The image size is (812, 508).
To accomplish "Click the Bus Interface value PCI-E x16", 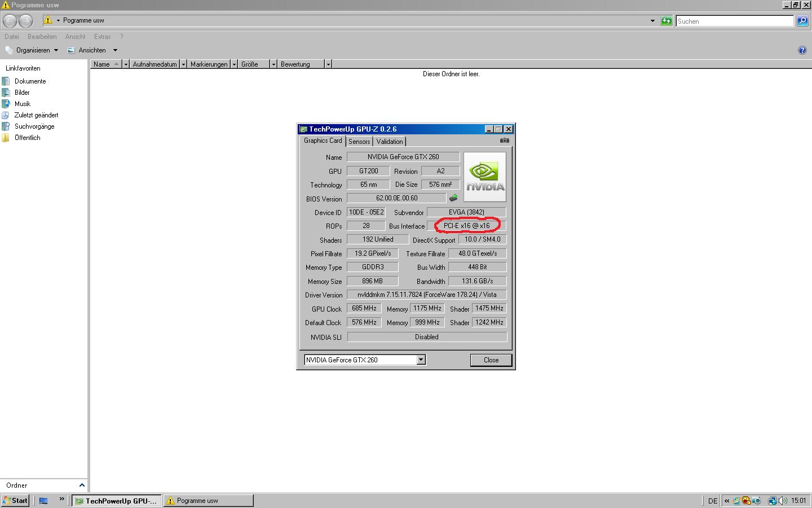I will click(466, 226).
